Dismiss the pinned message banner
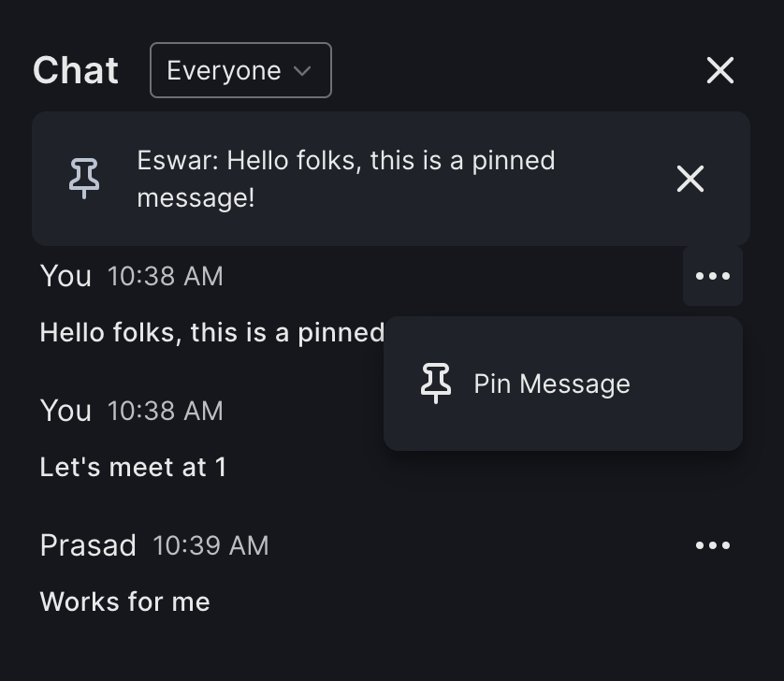This screenshot has height=681, width=784. tap(690, 178)
